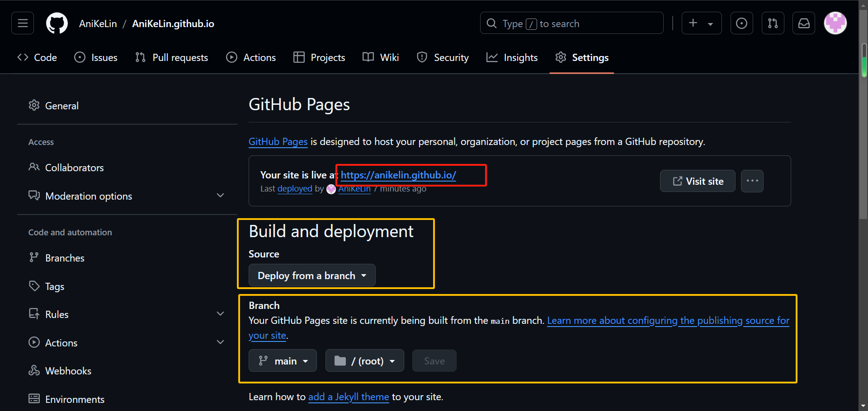
Task: Open the publishing source learn more link
Action: pyautogui.click(x=668, y=321)
